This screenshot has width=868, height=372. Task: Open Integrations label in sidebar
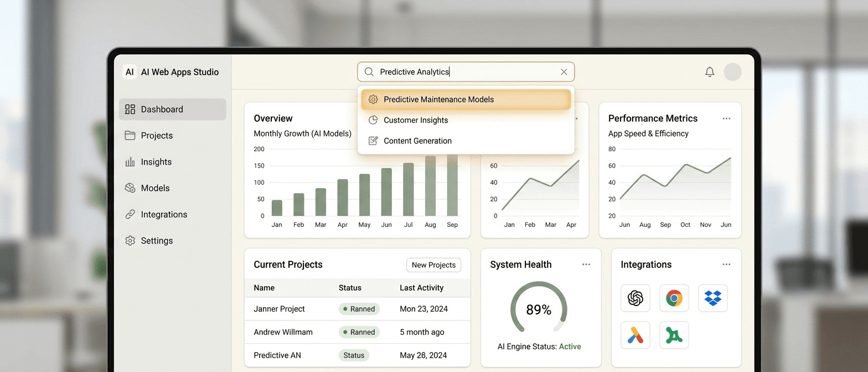point(164,214)
